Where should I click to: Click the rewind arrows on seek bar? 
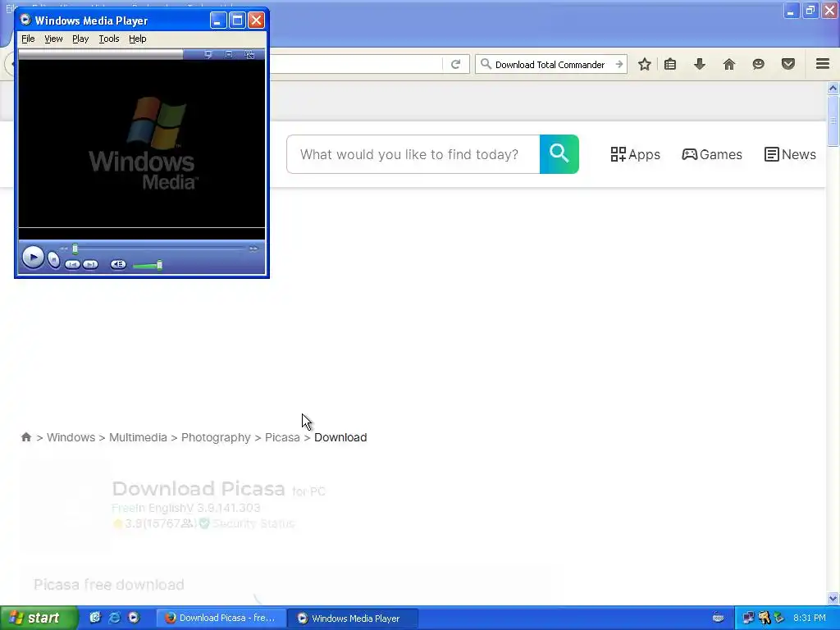coord(64,249)
